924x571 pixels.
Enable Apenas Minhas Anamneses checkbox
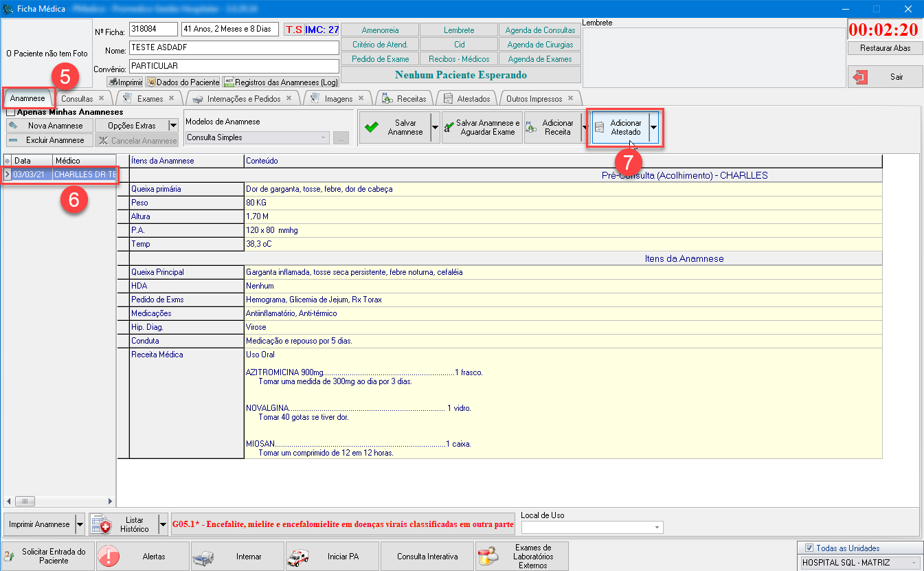point(11,112)
